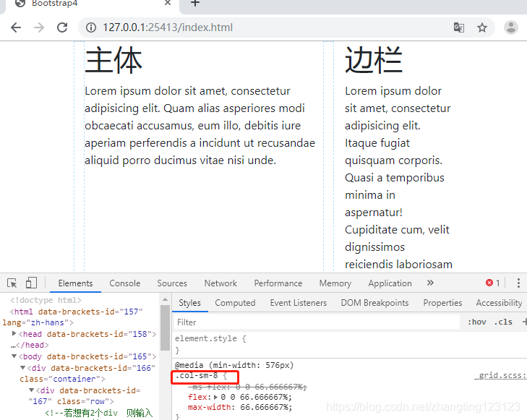Viewport: 527px width, 420px height.
Task: Select the DOM Breakpoints tab
Action: [x=374, y=303]
